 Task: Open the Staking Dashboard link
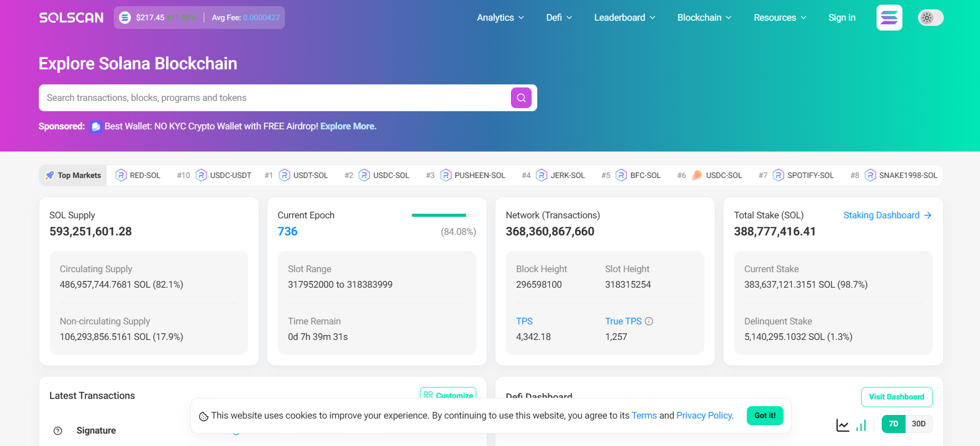tap(887, 215)
